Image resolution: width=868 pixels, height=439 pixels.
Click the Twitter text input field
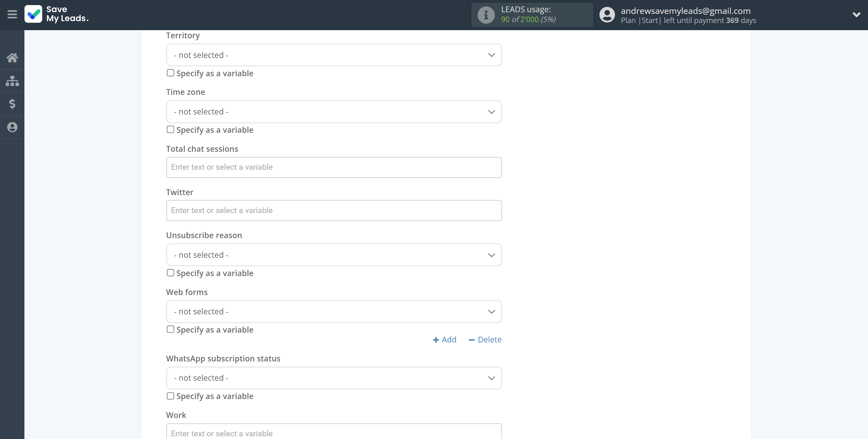point(333,211)
